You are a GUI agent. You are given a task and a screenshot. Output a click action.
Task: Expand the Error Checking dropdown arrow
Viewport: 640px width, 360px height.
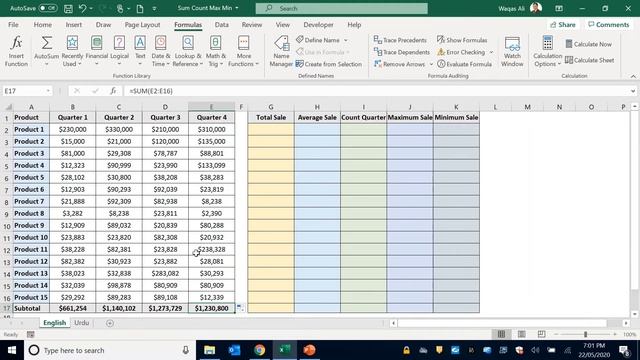pyautogui.click(x=491, y=52)
